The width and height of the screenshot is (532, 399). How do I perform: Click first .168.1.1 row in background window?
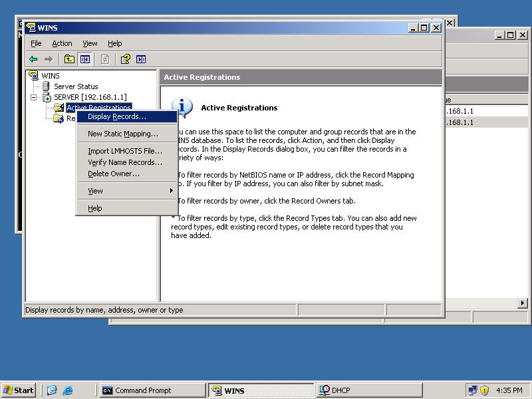487,111
